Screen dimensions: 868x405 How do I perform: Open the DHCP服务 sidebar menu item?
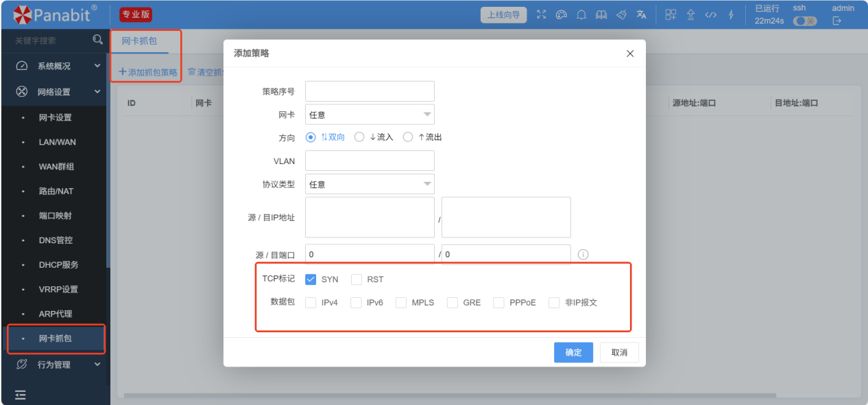point(58,265)
